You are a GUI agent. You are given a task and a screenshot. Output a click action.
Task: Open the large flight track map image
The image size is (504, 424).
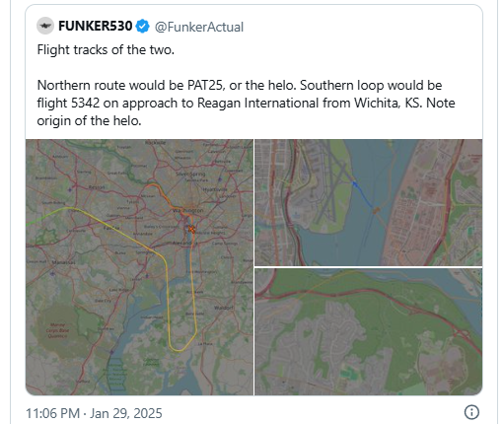point(139,267)
